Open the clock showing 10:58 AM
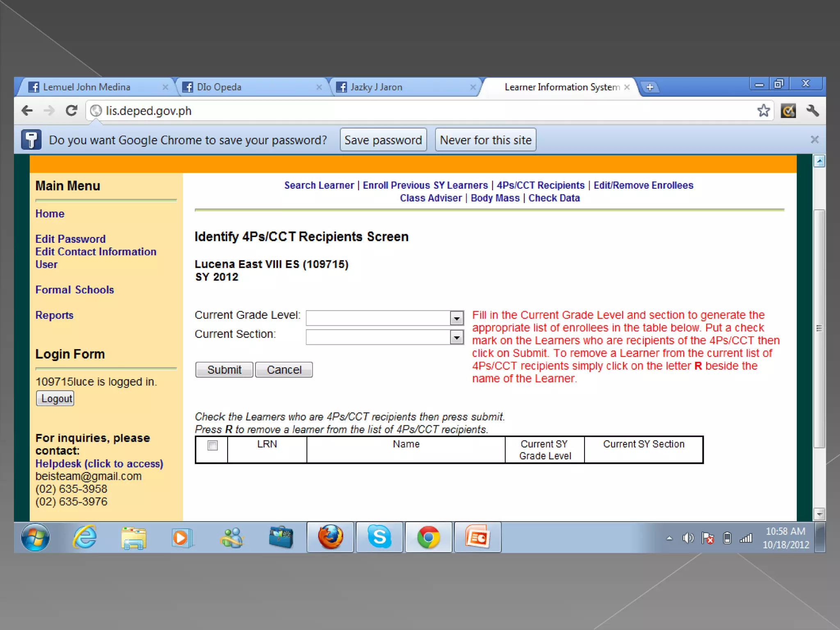 click(x=786, y=538)
